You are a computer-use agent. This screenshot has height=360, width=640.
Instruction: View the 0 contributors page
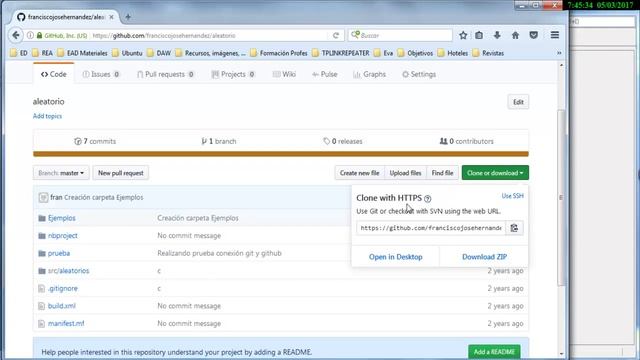pos(467,141)
